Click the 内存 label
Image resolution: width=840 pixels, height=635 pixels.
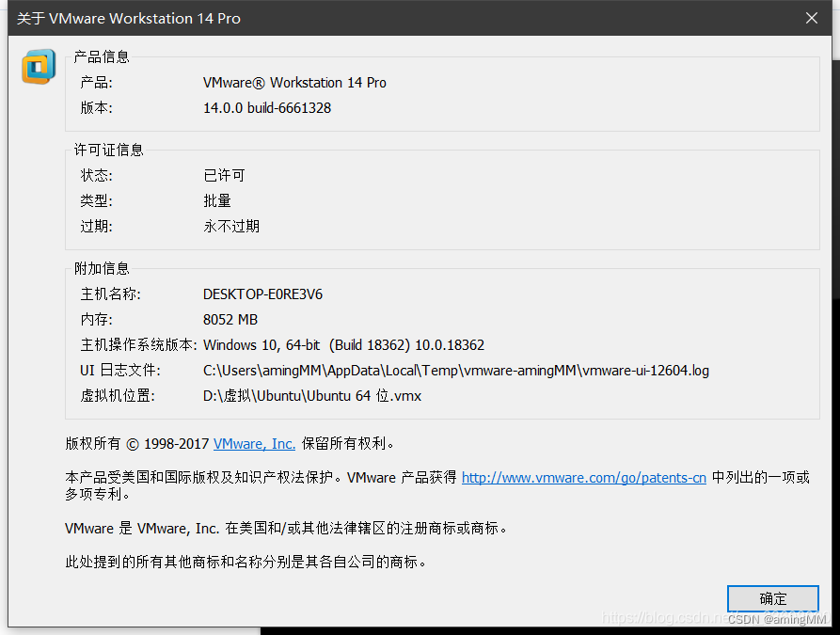pos(97,320)
